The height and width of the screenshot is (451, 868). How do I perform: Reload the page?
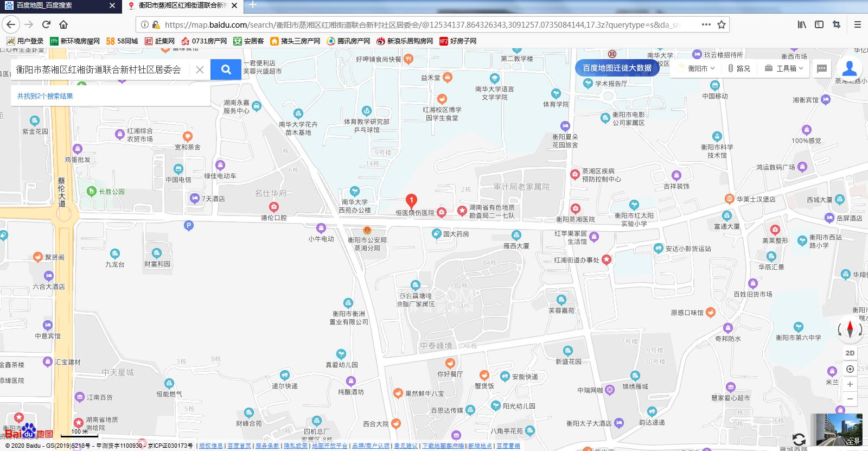(46, 24)
